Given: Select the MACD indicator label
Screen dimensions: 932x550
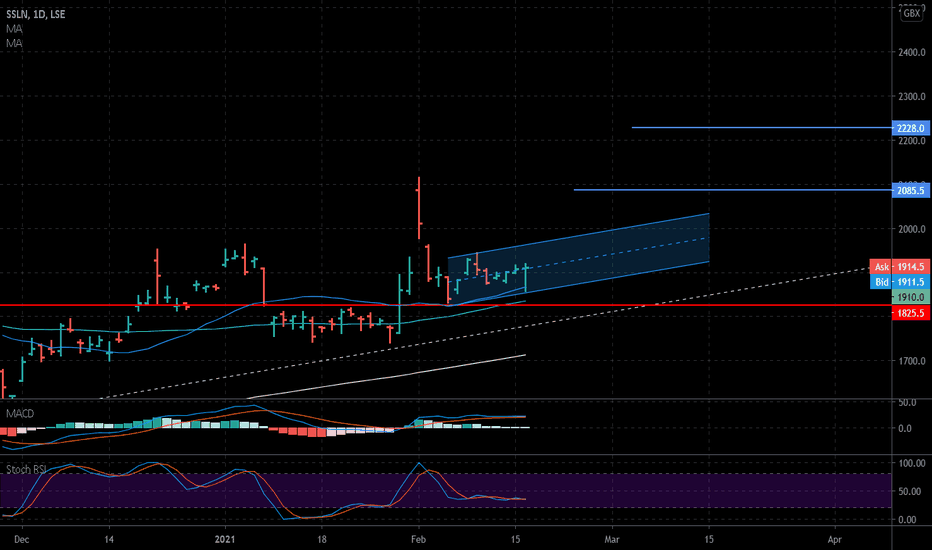Looking at the screenshot, I should (20, 413).
